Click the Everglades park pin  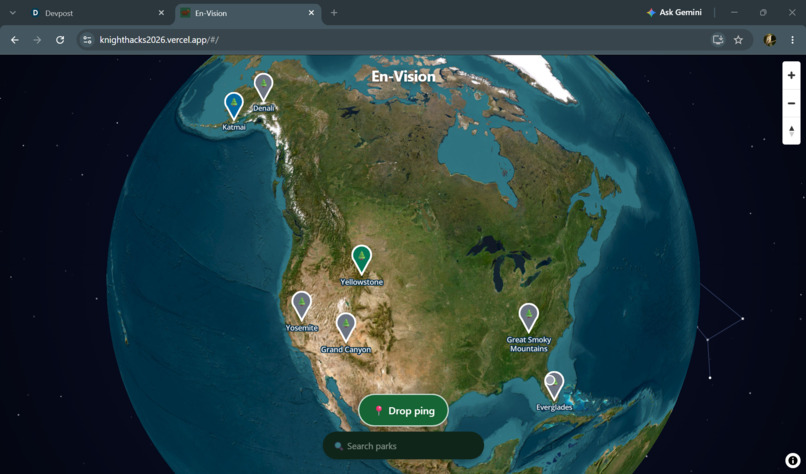(x=554, y=385)
